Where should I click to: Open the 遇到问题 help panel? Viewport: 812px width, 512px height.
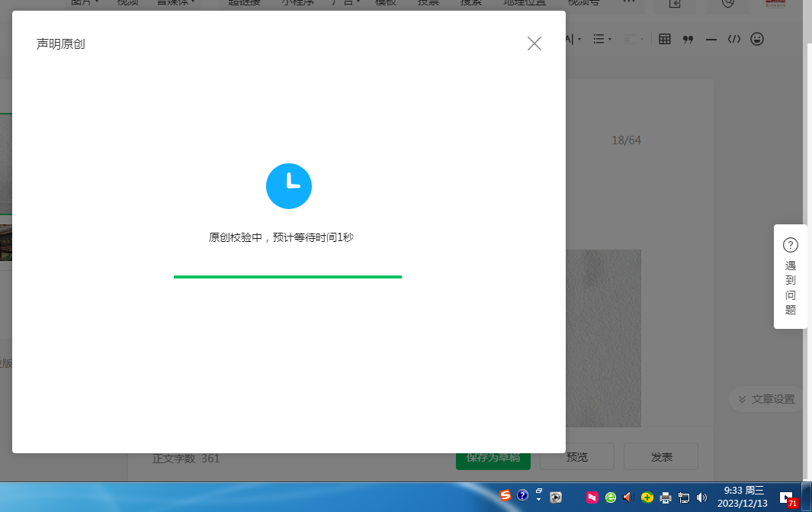point(790,276)
